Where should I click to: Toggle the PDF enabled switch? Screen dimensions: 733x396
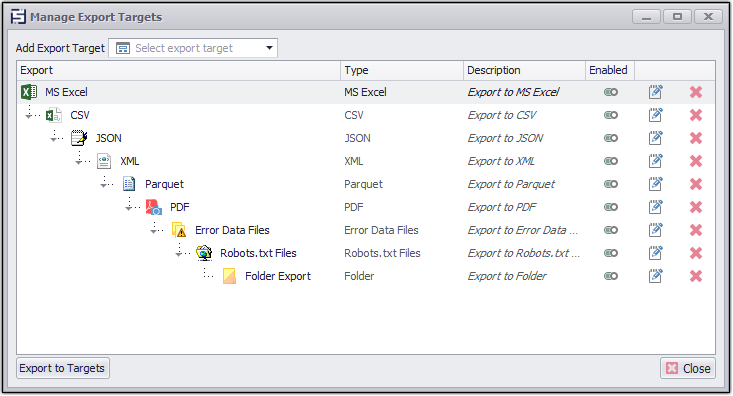click(611, 207)
